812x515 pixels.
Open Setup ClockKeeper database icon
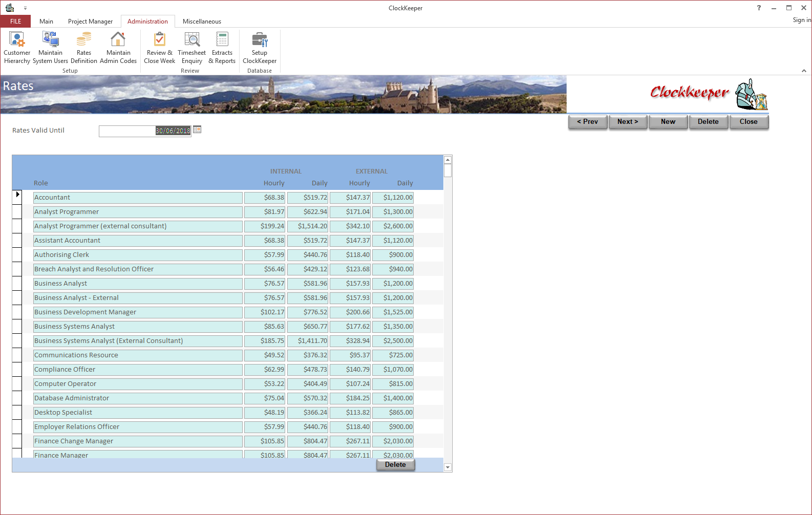point(260,48)
